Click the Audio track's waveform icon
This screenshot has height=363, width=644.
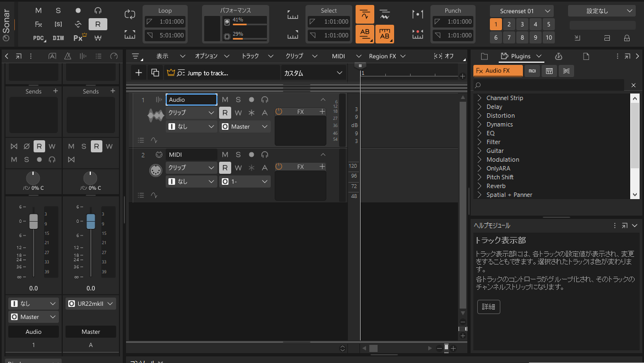(156, 116)
